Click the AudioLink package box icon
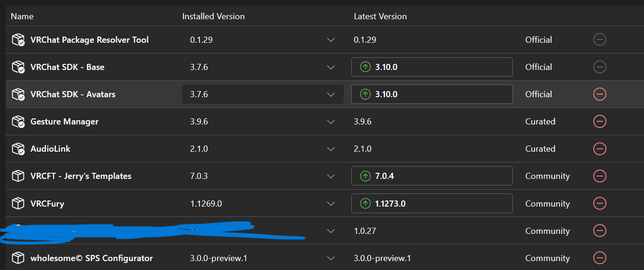 (x=18, y=149)
